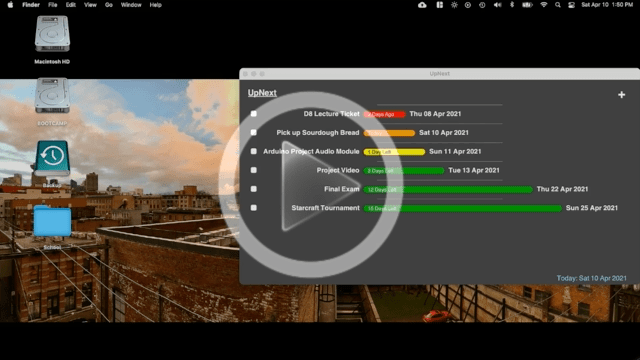Click the battery status icon

point(527,5)
